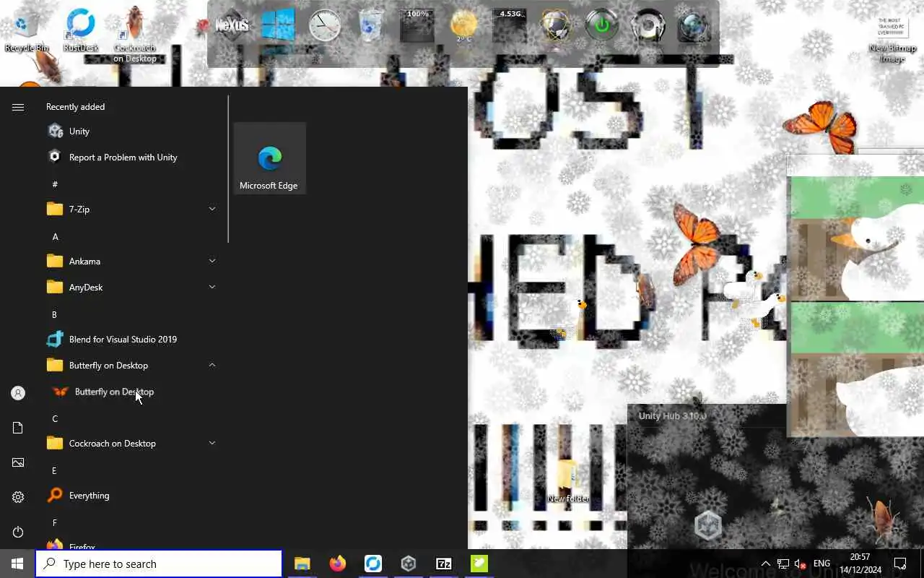Open the Everything search app

pyautogui.click(x=131, y=496)
